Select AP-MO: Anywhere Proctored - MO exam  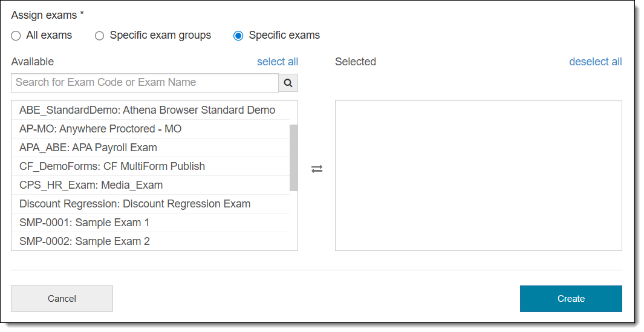[x=100, y=129]
